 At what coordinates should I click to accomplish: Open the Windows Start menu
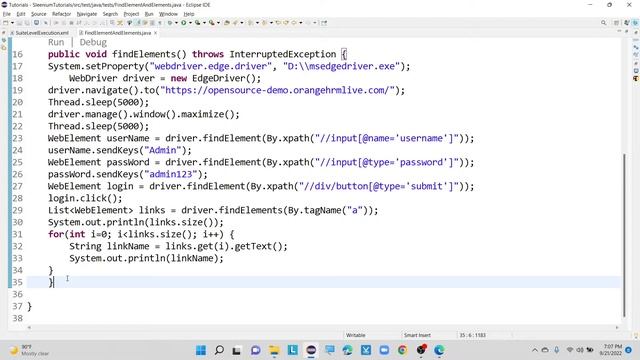click(x=201, y=350)
